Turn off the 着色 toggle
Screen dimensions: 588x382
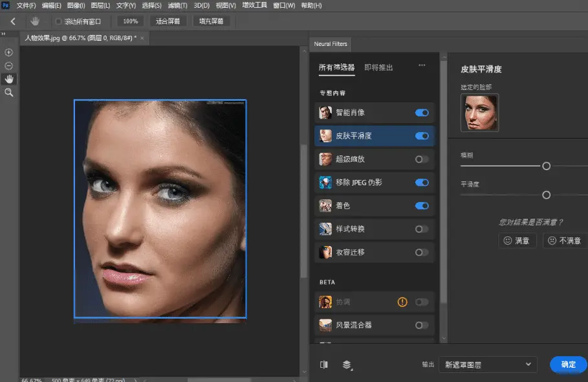422,206
